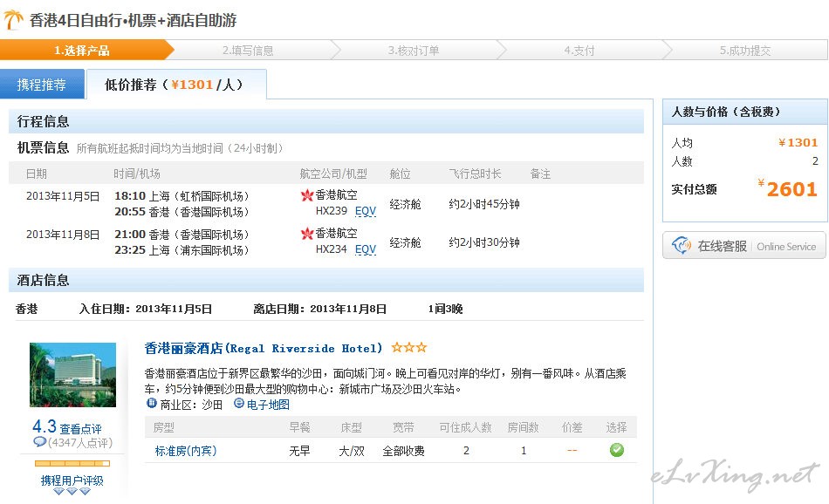Click the online customer service headset icon

click(x=681, y=246)
